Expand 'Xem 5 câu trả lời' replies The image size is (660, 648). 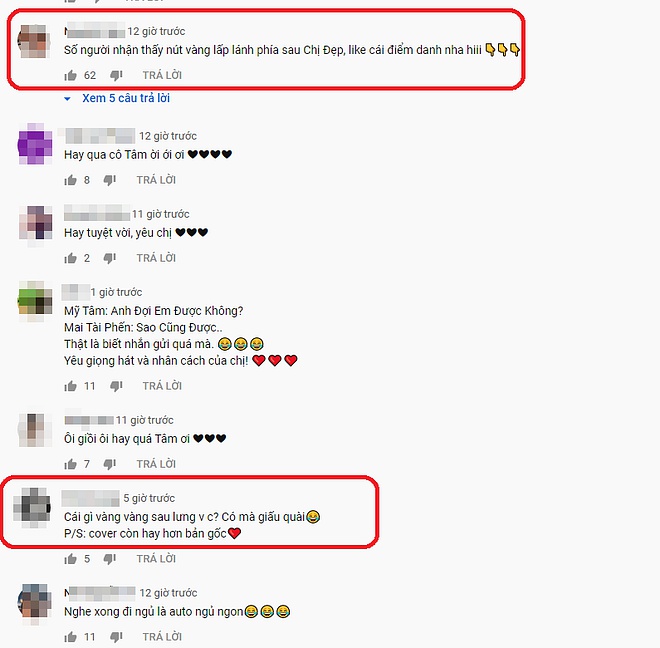[x=126, y=98]
